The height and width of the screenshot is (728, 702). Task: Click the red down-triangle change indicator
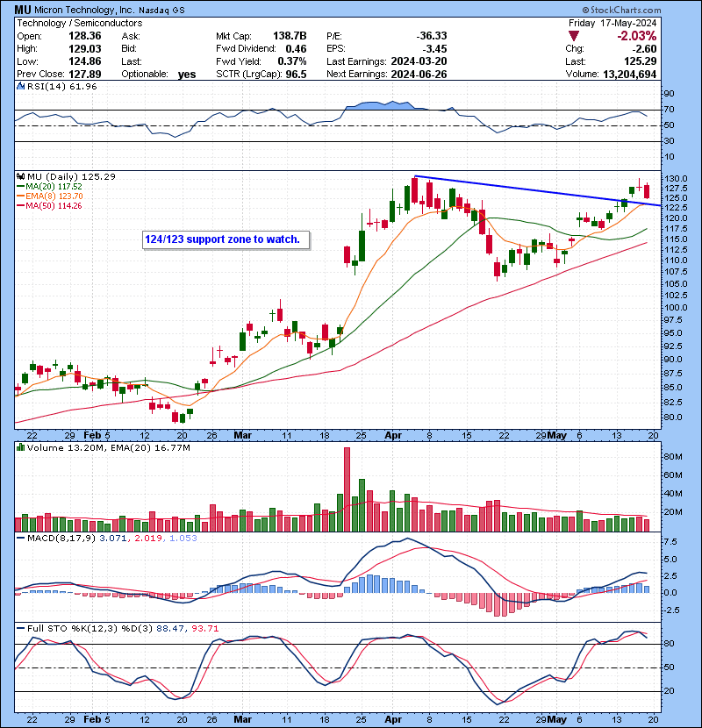click(574, 36)
